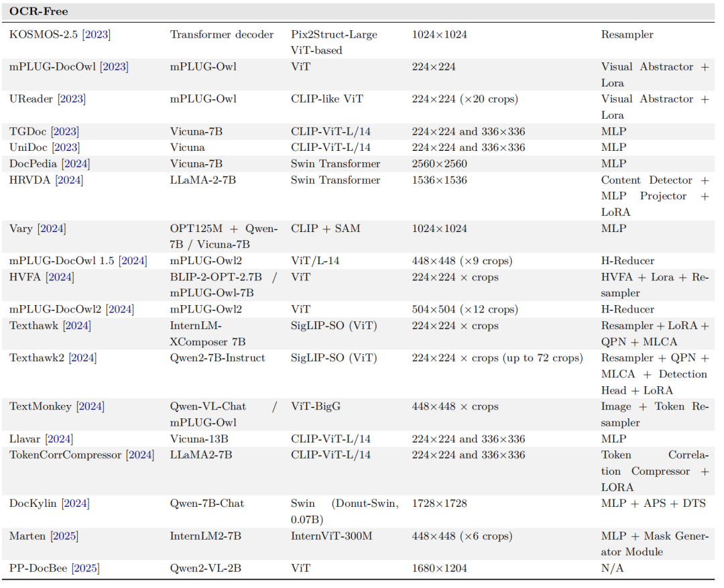Select the '2560×2560' resolution cell
Viewport: 724px width, 588px height.
click(440, 164)
